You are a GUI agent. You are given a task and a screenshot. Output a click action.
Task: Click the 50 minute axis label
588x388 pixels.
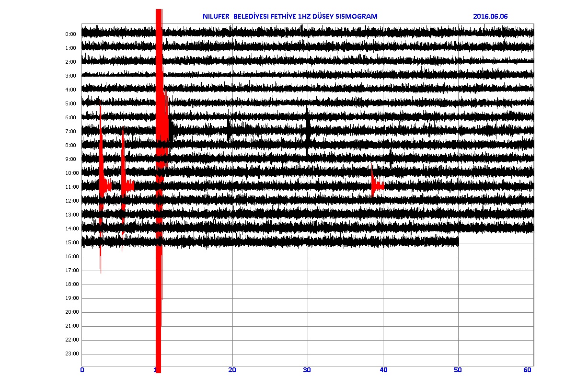click(458, 370)
